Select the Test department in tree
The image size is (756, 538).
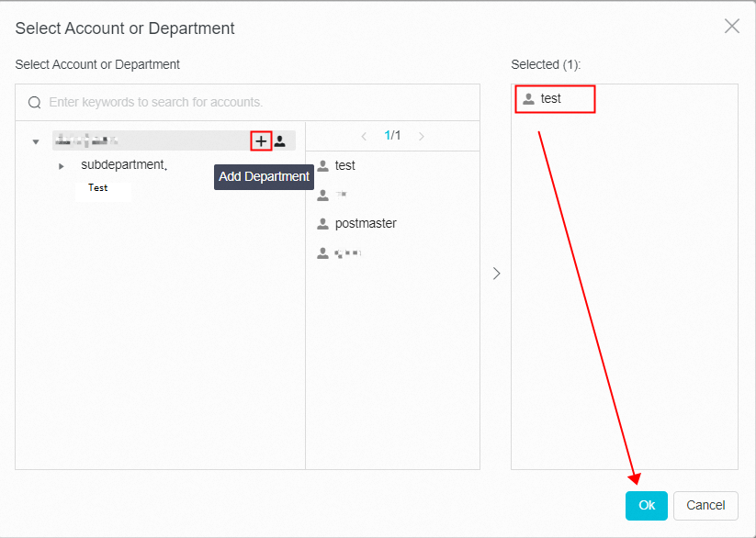(98, 187)
